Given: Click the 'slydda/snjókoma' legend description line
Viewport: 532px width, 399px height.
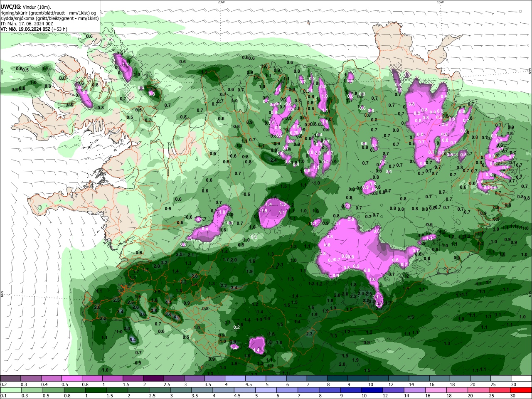Looking at the screenshot, I should coord(49,18).
